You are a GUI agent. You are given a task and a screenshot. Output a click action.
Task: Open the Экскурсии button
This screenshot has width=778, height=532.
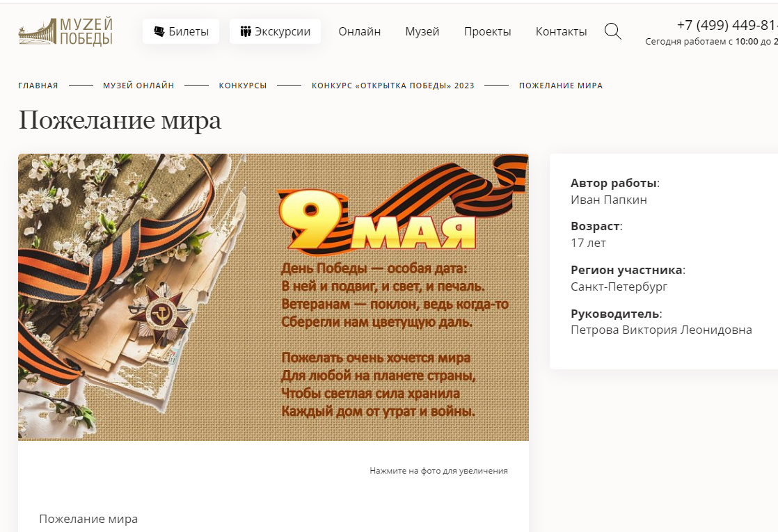[275, 31]
